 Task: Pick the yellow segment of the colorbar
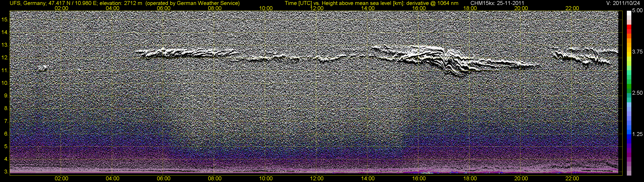[629, 54]
